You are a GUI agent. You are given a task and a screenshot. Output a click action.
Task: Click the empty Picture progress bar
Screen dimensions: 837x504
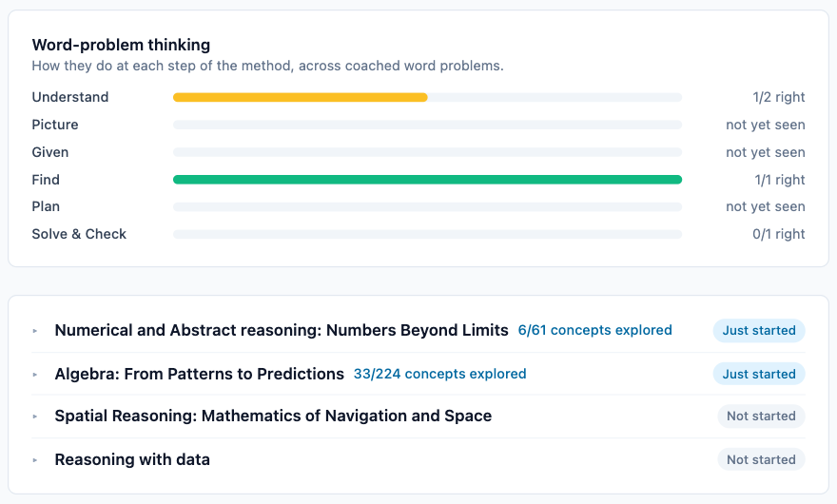[427, 125]
